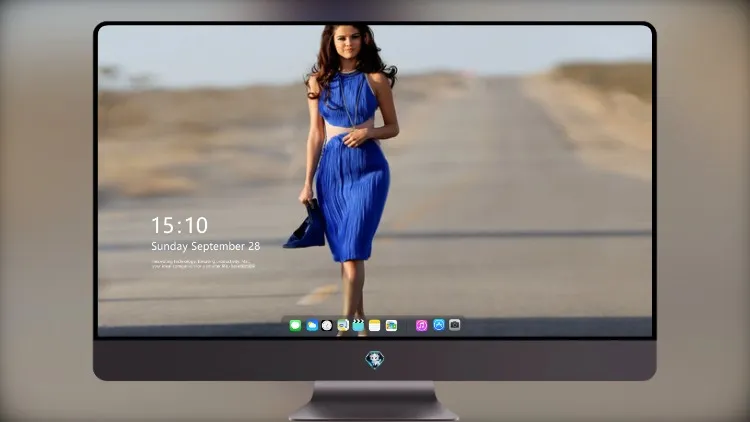Launch the Clock app from the dock

coord(327,326)
